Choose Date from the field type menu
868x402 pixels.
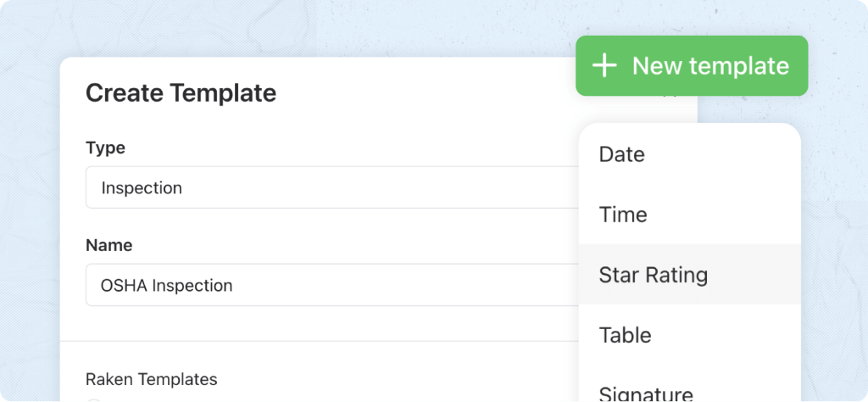[x=621, y=154]
